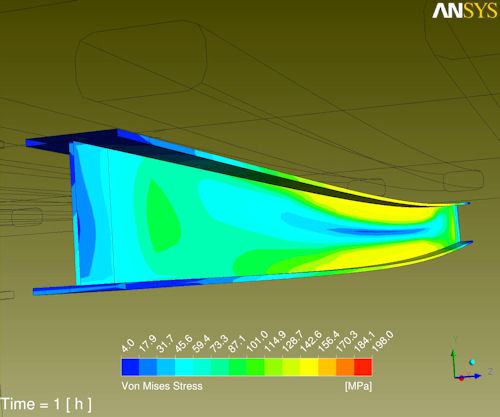
Task: Click the legend value "128.7"
Action: 293,342
